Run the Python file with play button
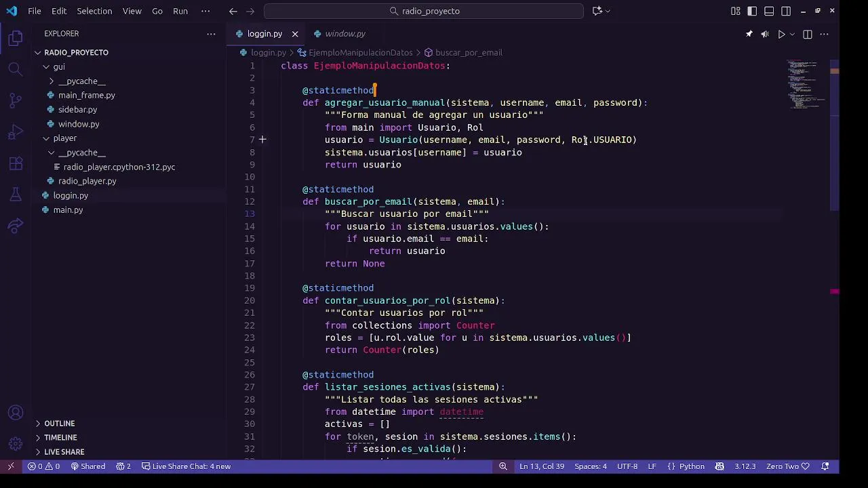Screen dimensions: 868x488 click(x=781, y=34)
